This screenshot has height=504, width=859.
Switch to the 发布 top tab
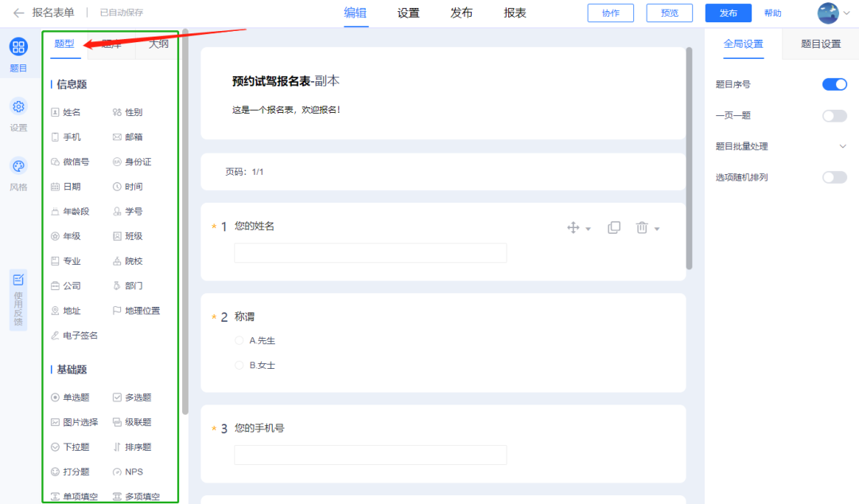tap(461, 13)
